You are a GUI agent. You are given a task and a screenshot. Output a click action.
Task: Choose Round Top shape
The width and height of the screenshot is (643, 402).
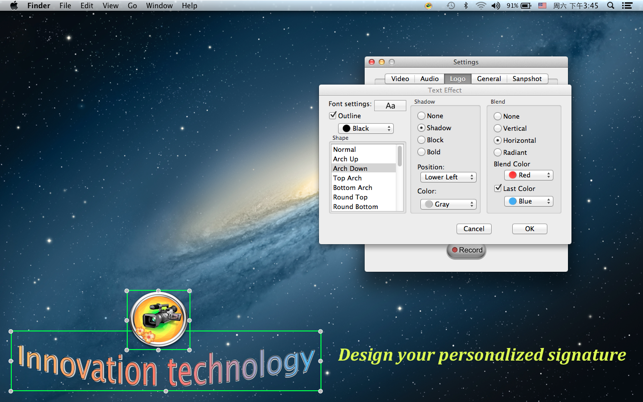point(363,197)
